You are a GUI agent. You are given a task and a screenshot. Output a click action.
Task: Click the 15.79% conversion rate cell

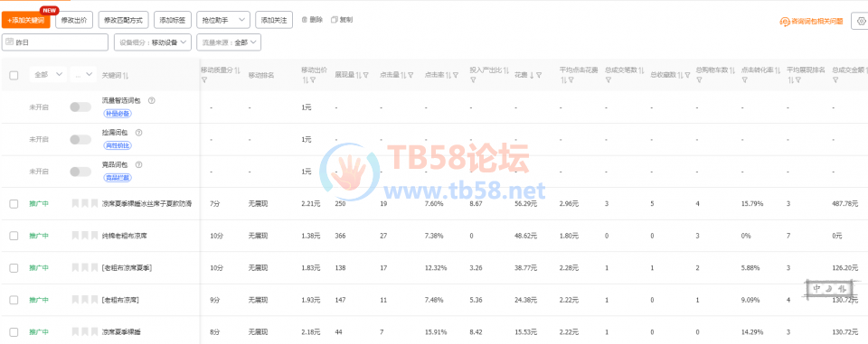(752, 203)
